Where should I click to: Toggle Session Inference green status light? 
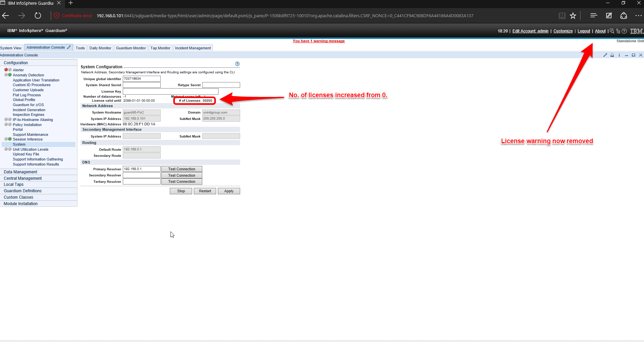coord(10,139)
